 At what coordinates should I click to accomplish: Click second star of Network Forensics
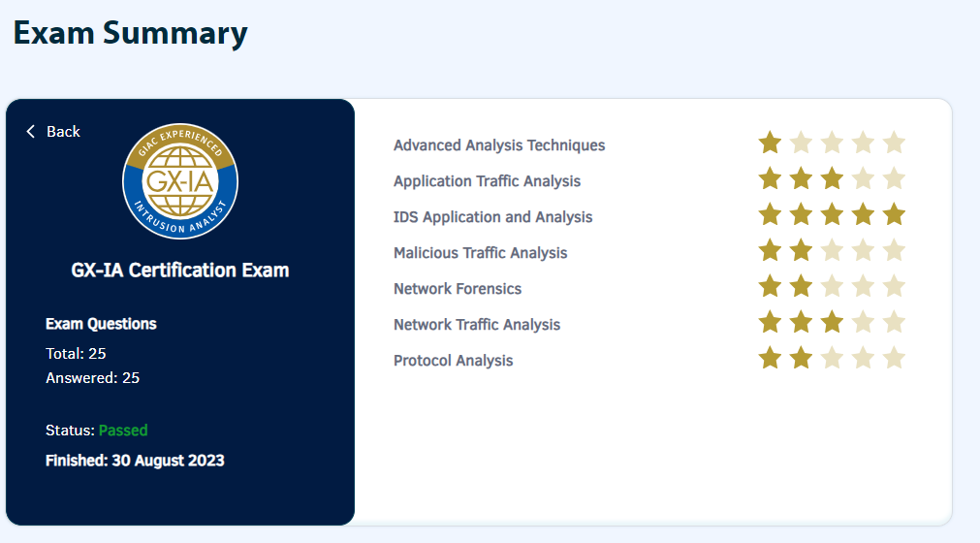tap(802, 286)
